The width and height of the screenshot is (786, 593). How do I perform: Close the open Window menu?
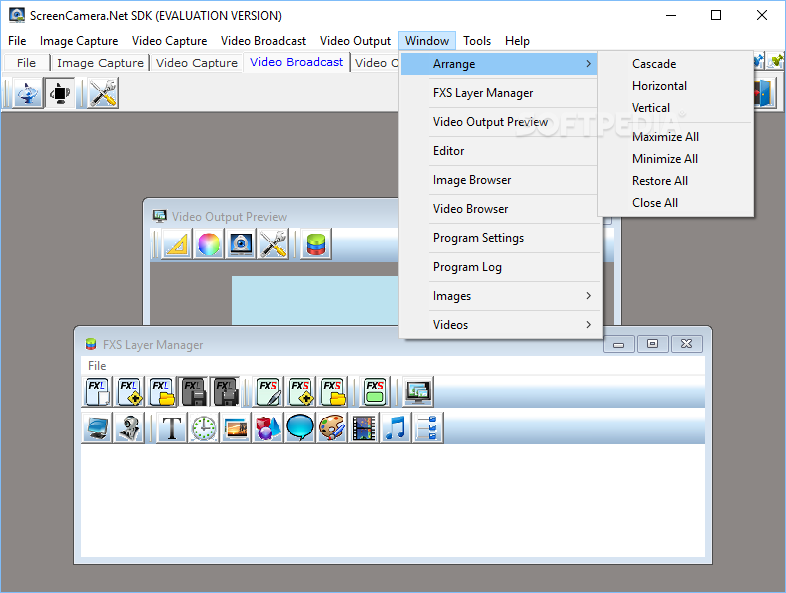(x=427, y=41)
